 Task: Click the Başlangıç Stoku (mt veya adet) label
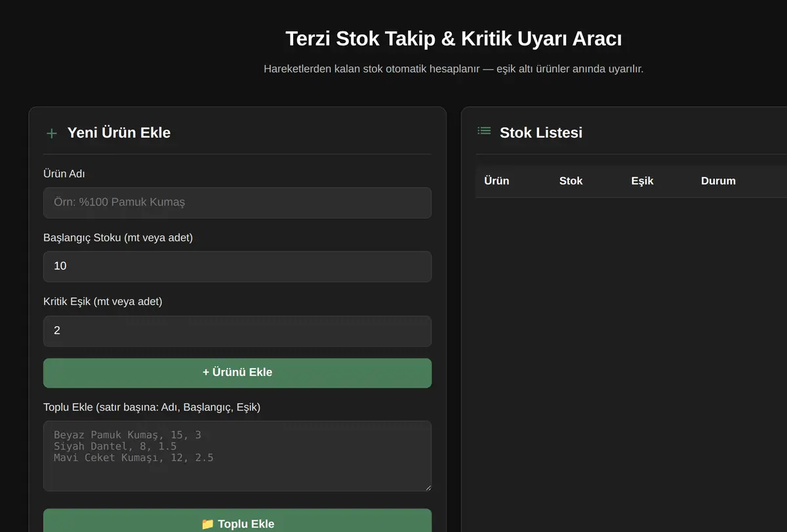click(x=118, y=237)
